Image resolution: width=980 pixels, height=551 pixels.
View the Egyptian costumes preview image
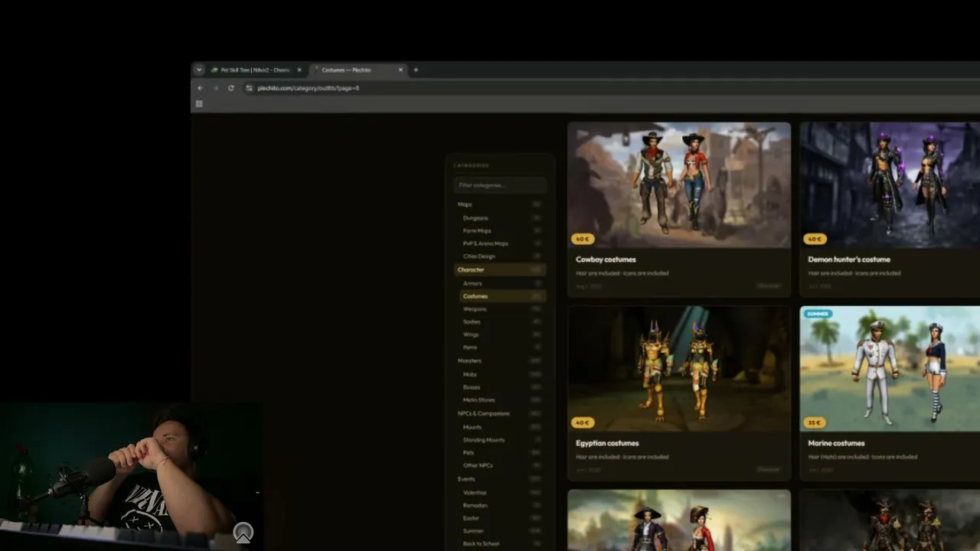click(679, 369)
